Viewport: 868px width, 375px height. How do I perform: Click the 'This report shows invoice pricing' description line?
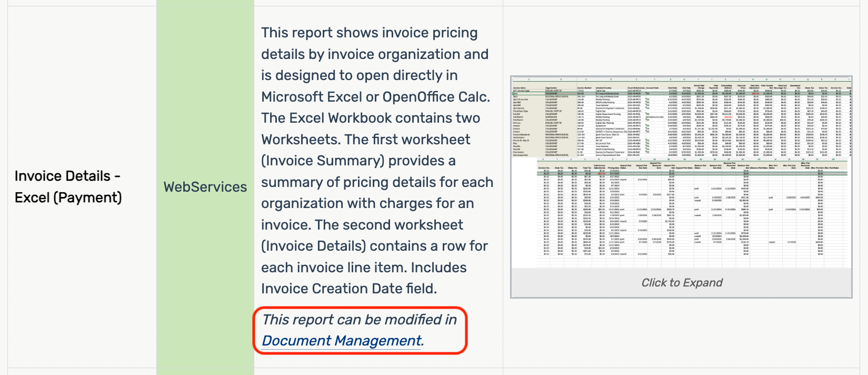pos(370,33)
